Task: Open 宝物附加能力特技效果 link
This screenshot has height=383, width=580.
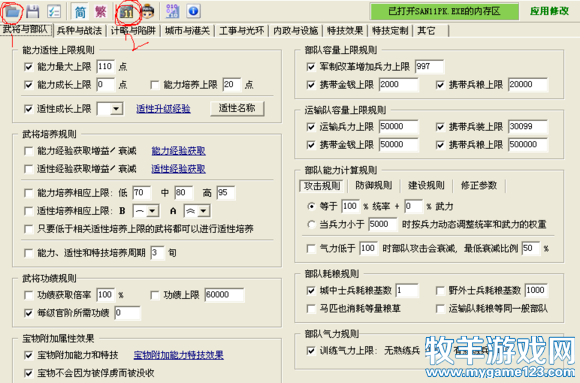Action: pos(178,355)
